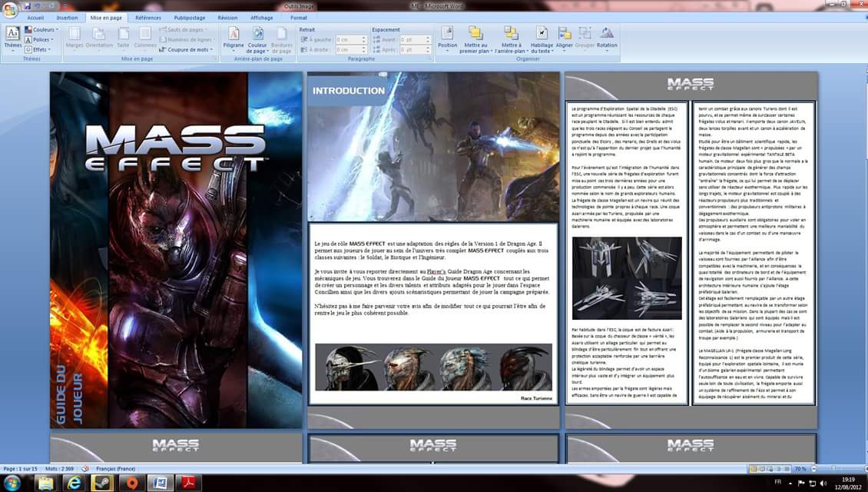Viewport: 868px width, 492px height.
Task: Open the Sauts de pages dropdown
Action: coord(184,30)
